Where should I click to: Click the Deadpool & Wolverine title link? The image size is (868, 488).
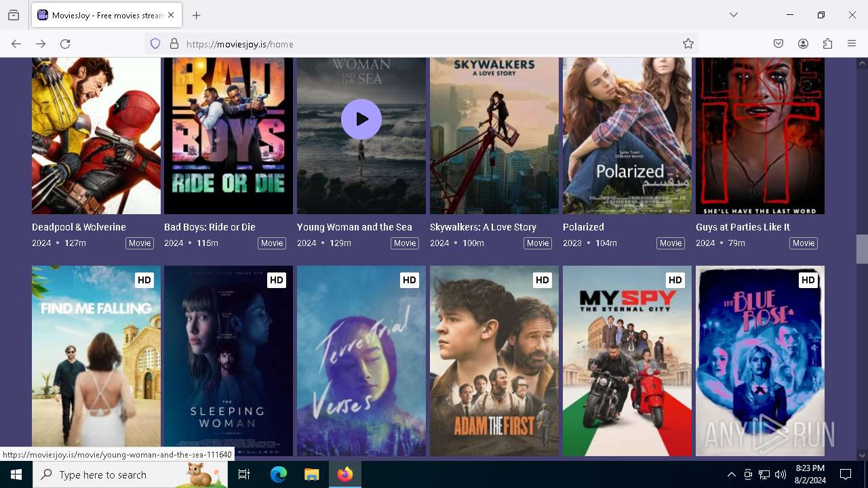pyautogui.click(x=79, y=227)
